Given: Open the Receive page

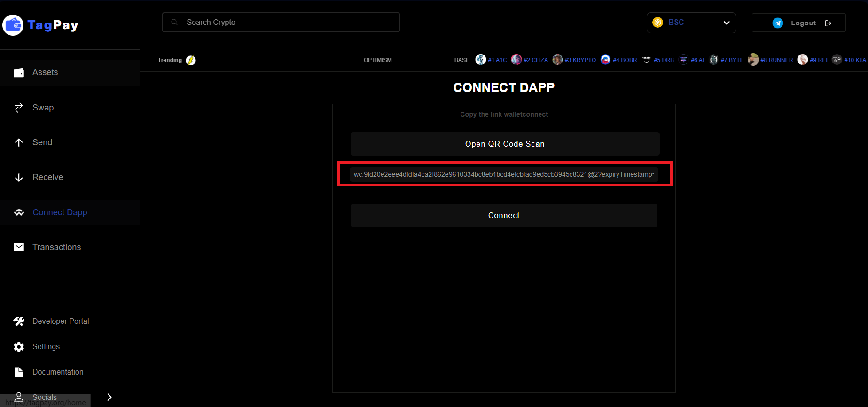Looking at the screenshot, I should pos(47,177).
